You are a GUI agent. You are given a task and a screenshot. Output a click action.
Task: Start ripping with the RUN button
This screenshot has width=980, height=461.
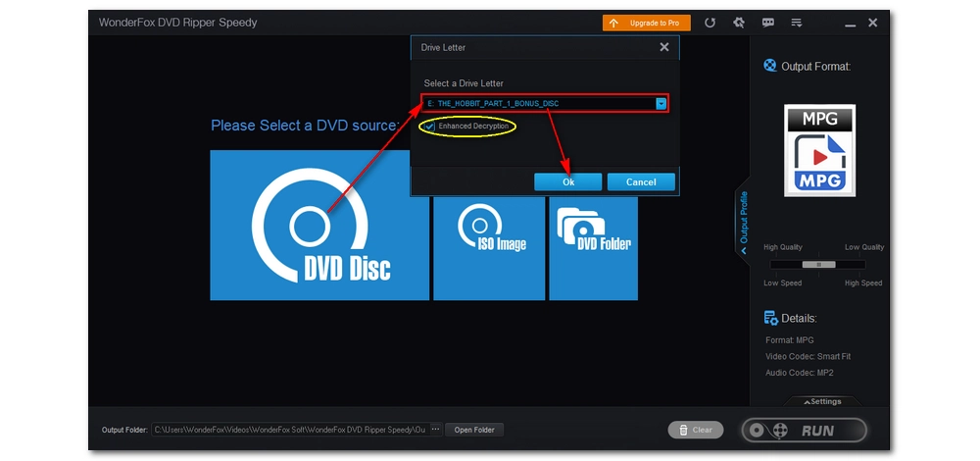[x=804, y=431]
